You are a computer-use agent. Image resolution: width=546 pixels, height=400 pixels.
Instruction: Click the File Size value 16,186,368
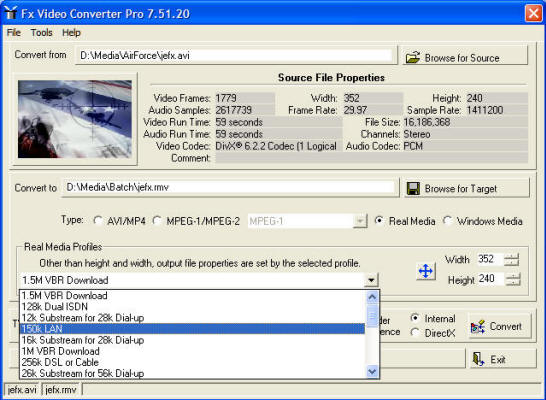(465, 122)
